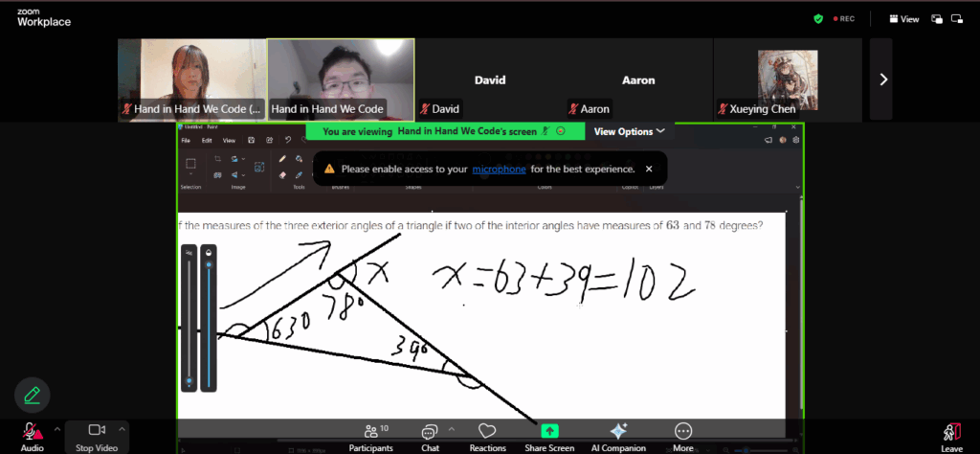980x454 pixels.
Task: Open the View layout menu
Action: pyautogui.click(x=903, y=18)
